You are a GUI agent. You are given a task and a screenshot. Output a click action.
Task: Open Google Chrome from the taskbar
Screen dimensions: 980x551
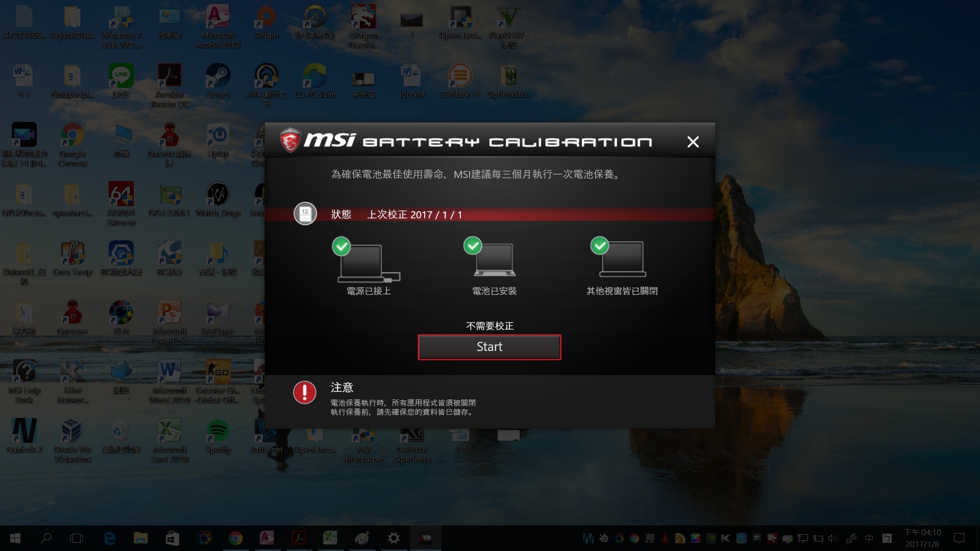[235, 538]
